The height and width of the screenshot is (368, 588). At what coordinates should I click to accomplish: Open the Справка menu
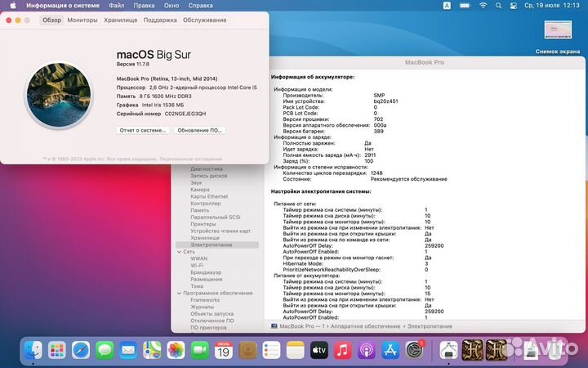coord(201,6)
